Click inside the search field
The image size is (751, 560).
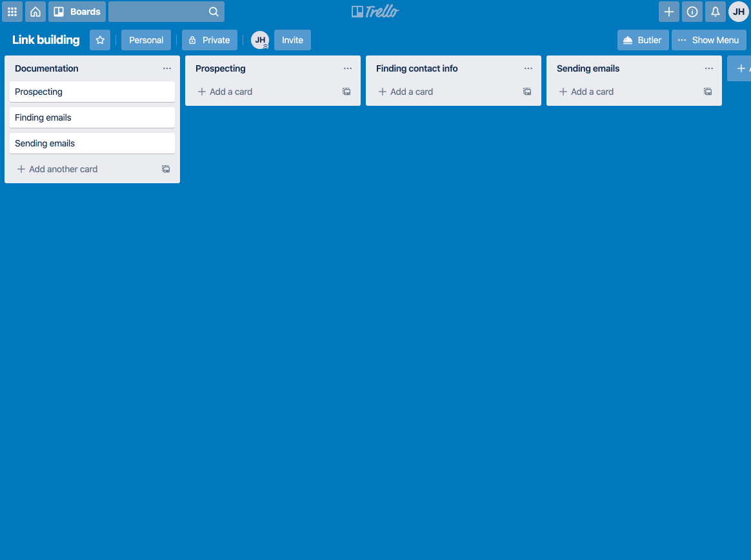pos(161,11)
